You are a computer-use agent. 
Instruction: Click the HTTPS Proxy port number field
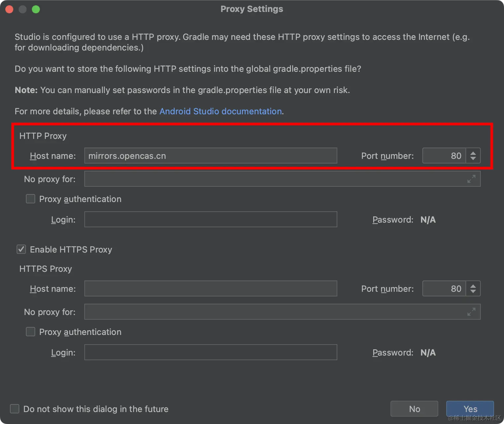coord(444,288)
